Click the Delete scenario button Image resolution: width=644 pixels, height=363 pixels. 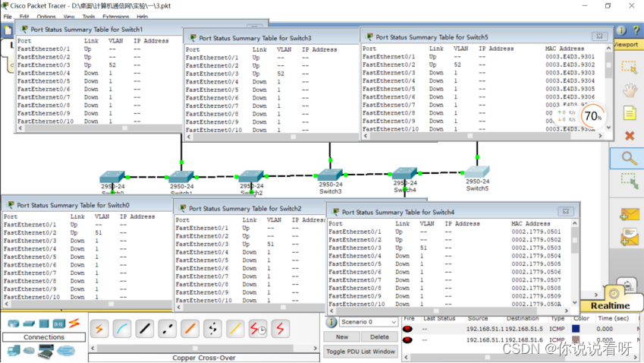379,337
